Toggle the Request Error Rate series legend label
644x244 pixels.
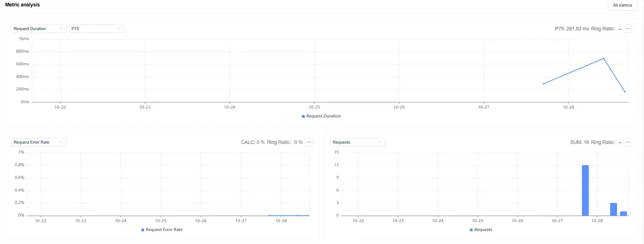click(x=164, y=230)
